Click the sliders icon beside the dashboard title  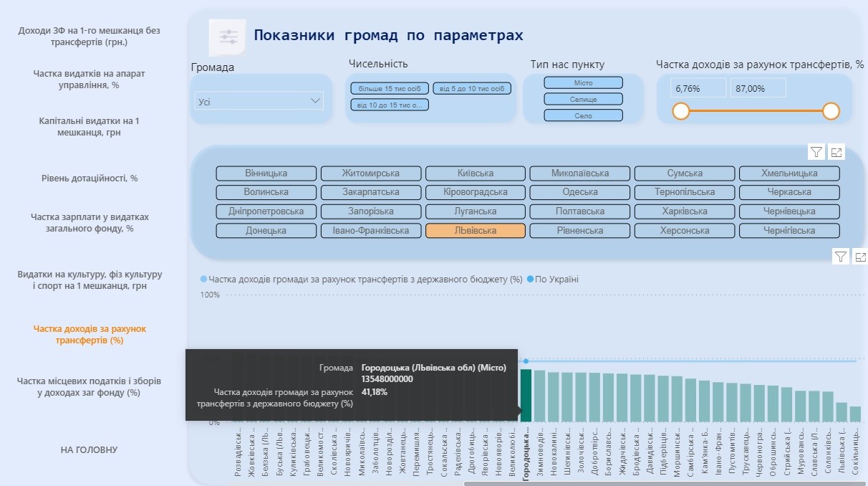(228, 37)
